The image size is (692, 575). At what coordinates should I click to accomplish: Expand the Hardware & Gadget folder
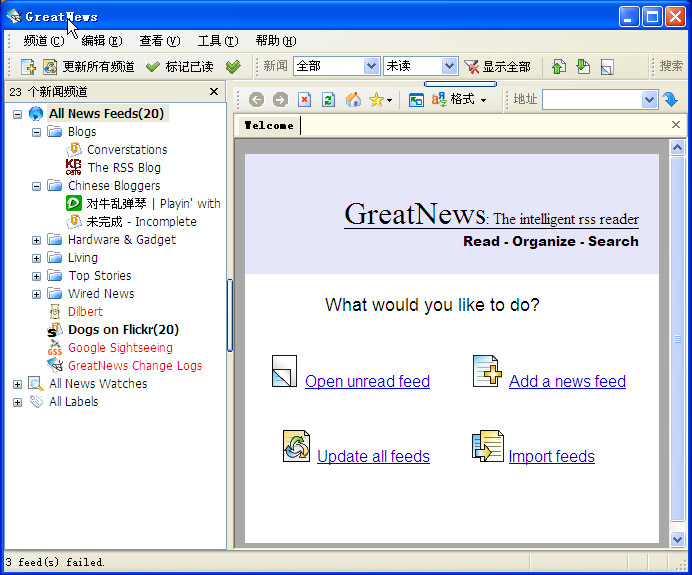pyautogui.click(x=36, y=241)
